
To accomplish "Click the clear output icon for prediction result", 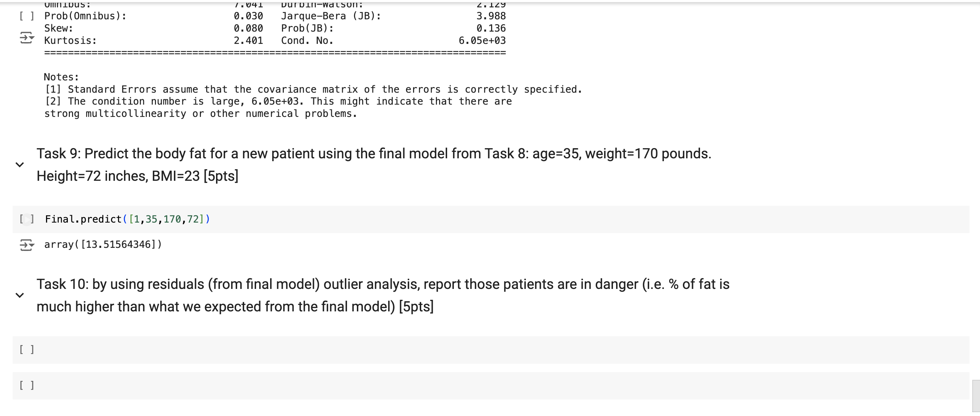I will pos(26,244).
